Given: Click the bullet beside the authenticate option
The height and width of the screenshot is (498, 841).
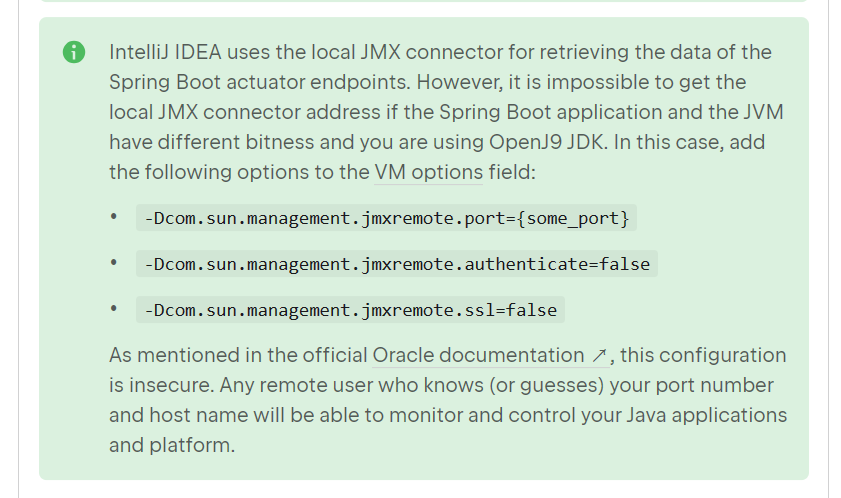Looking at the screenshot, I should tap(115, 263).
